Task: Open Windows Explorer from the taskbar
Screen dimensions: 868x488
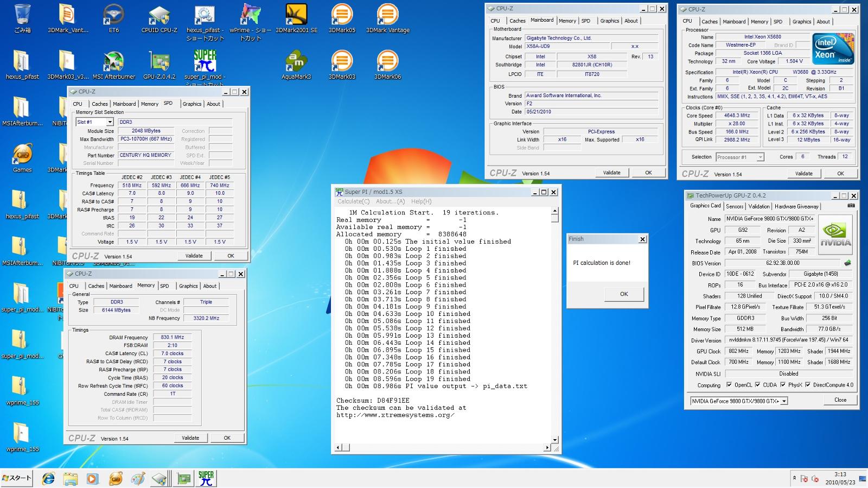Action: [71, 478]
